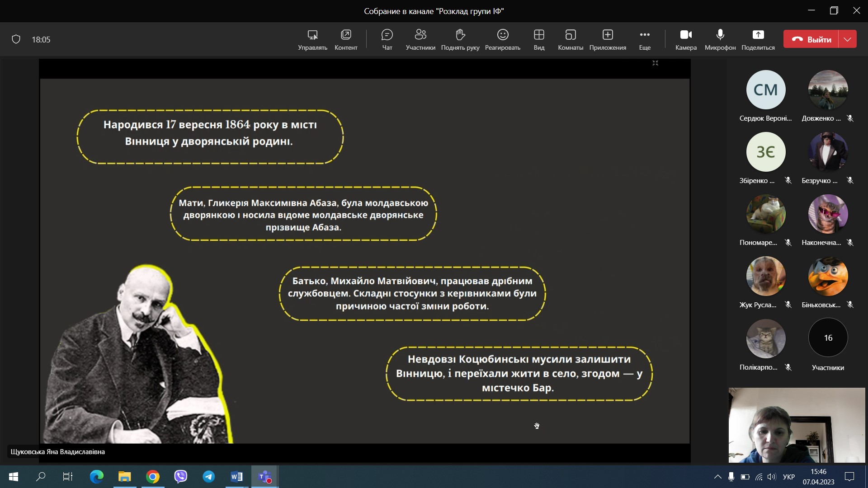Screen dimensions: 868x488
Task: Open the Content menu item
Action: coord(345,39)
